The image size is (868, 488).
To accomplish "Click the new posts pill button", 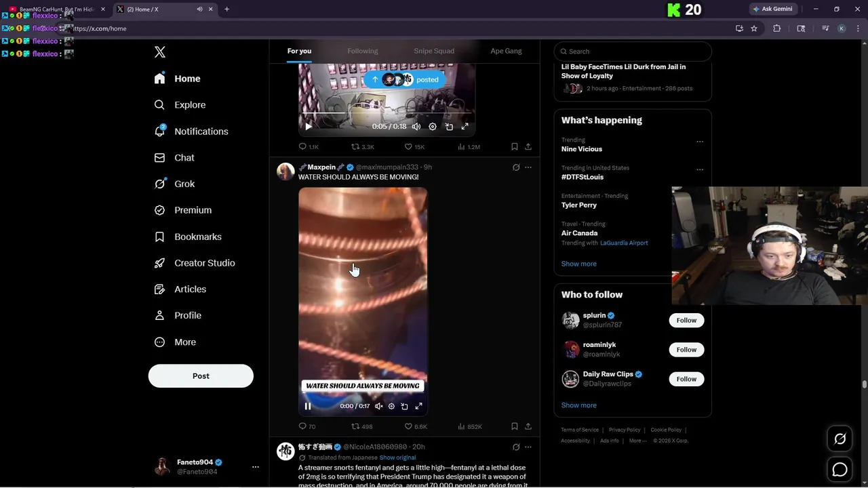I will tap(404, 79).
